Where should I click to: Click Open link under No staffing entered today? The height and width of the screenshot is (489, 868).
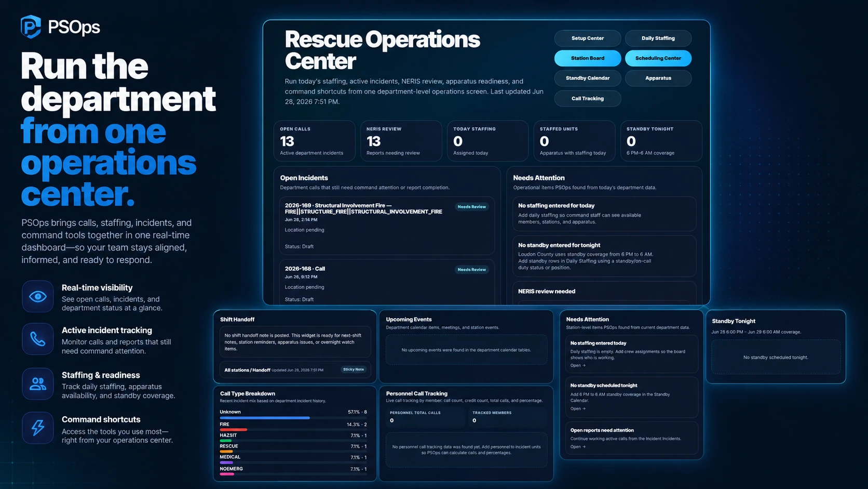click(x=578, y=365)
